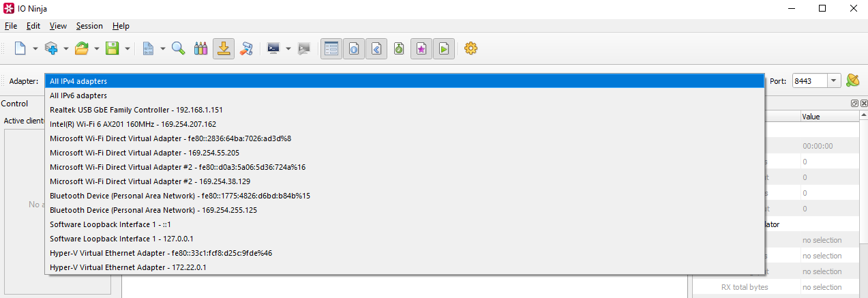Click the green Save floppy icon
The image size is (868, 298).
pos(113,48)
